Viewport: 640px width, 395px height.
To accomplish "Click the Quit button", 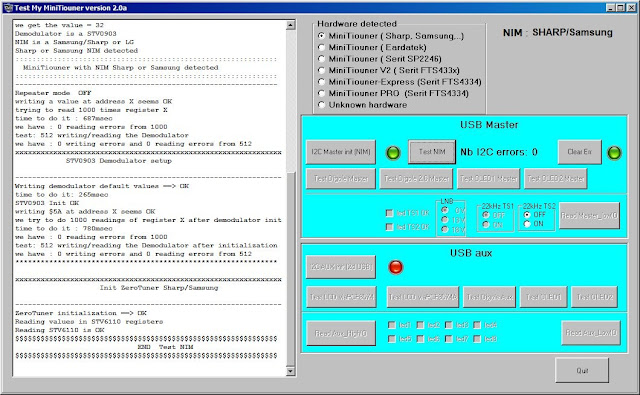I will (x=582, y=371).
